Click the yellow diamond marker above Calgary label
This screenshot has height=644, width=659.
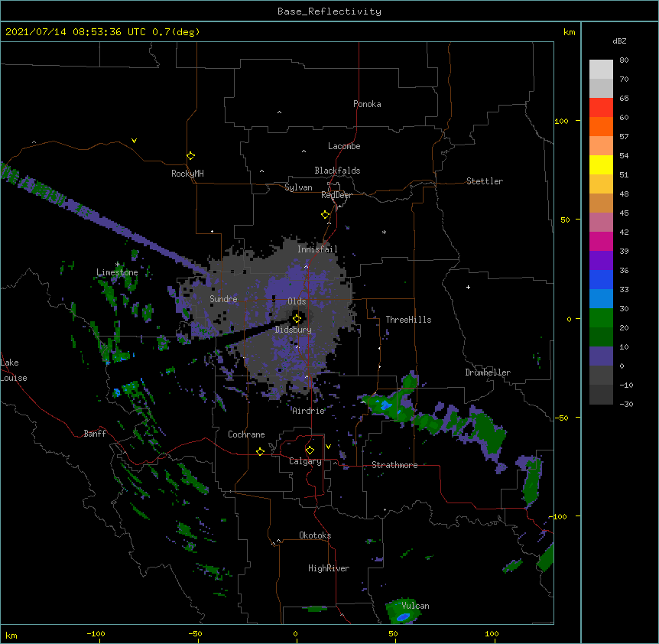(x=310, y=450)
